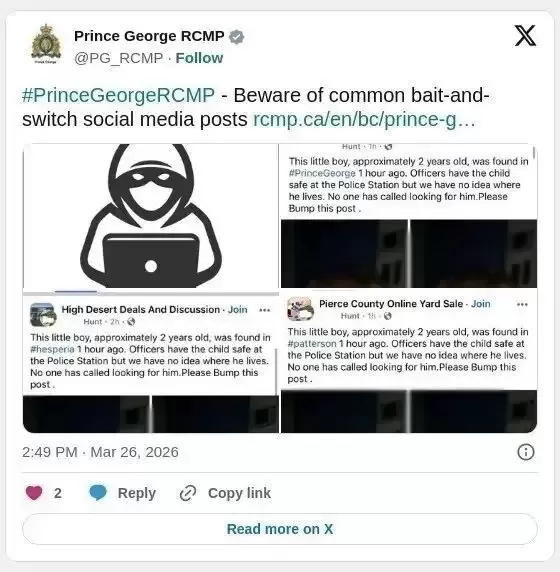Click the Reply text label
This screenshot has height=572, width=560.
point(137,493)
